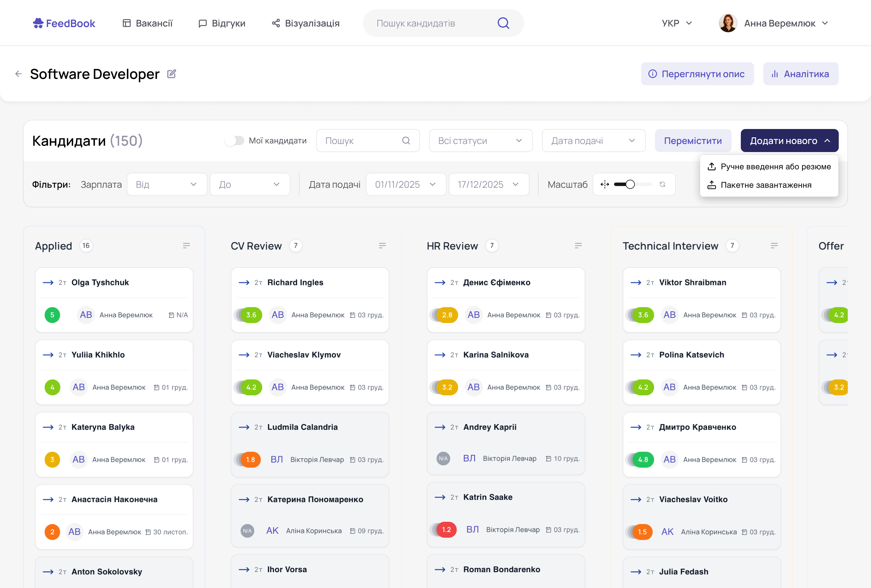Select Пакетне завантаження from the menu

click(x=766, y=185)
